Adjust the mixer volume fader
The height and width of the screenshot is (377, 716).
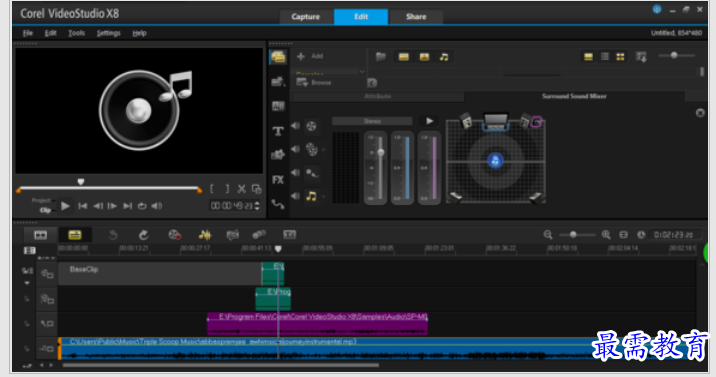(x=380, y=153)
